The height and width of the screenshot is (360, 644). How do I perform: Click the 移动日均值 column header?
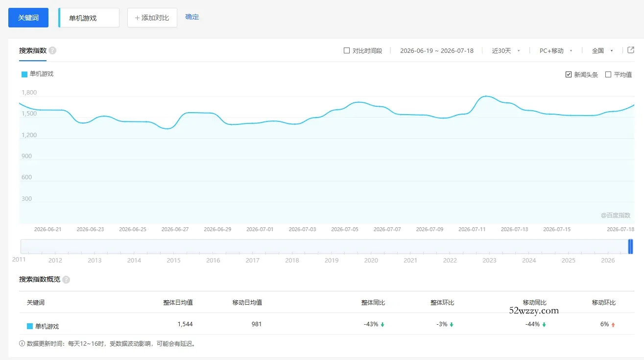click(x=247, y=303)
